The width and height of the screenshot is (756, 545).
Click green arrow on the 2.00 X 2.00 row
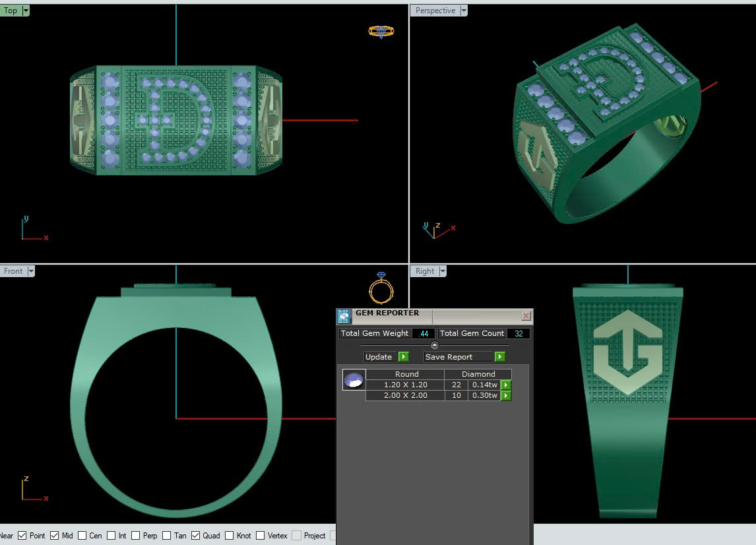[x=506, y=396]
